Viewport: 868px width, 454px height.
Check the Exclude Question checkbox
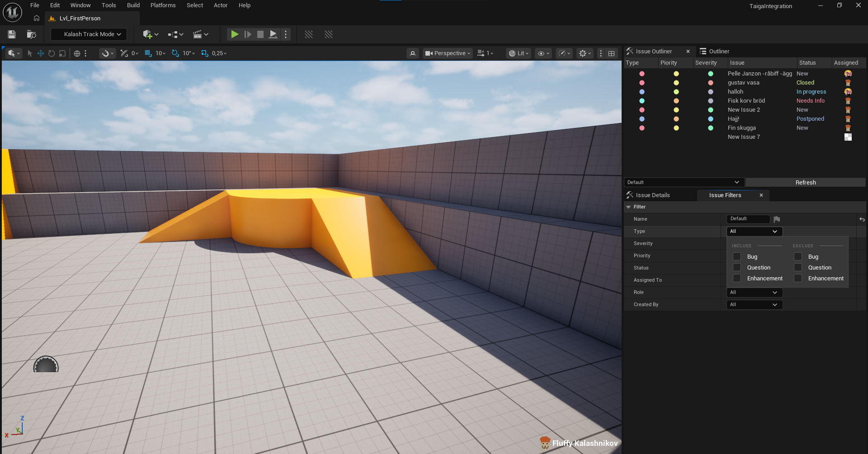pos(798,268)
